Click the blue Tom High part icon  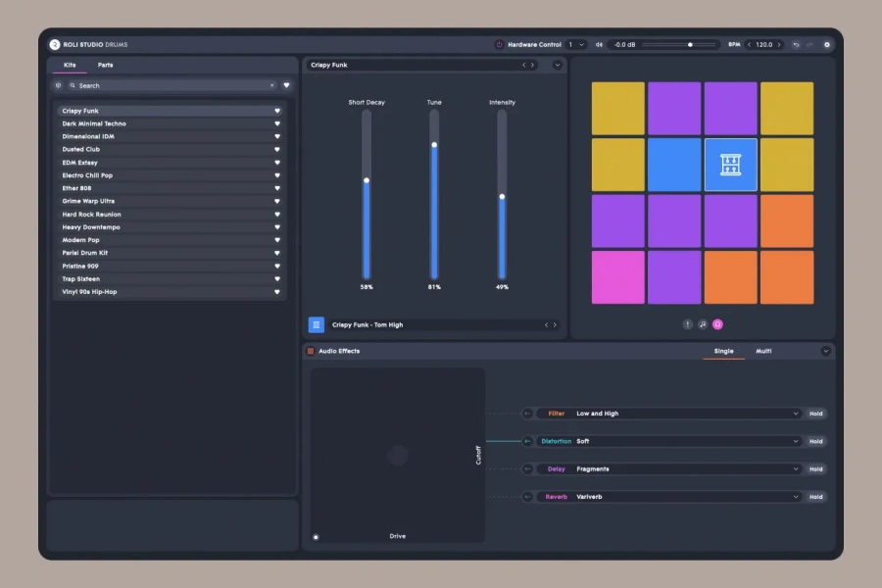pyautogui.click(x=317, y=324)
